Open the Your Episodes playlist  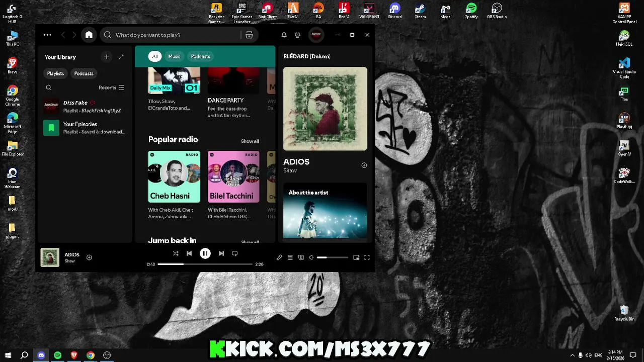[84, 128]
